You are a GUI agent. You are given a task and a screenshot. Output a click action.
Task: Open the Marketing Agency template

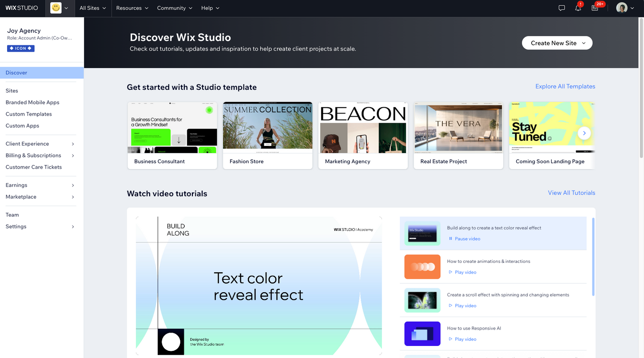(x=363, y=135)
